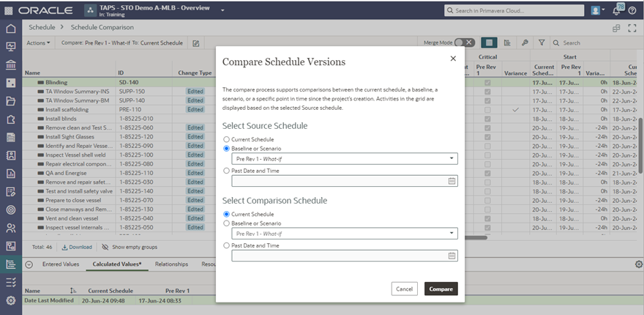Viewport: 644px width, 315px height.
Task: Switch to the Relationships tab
Action: 171,264
